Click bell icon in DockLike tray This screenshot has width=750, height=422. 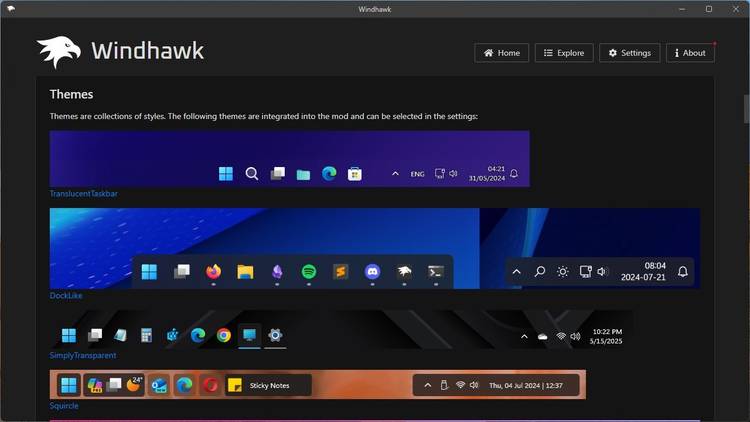pos(683,272)
